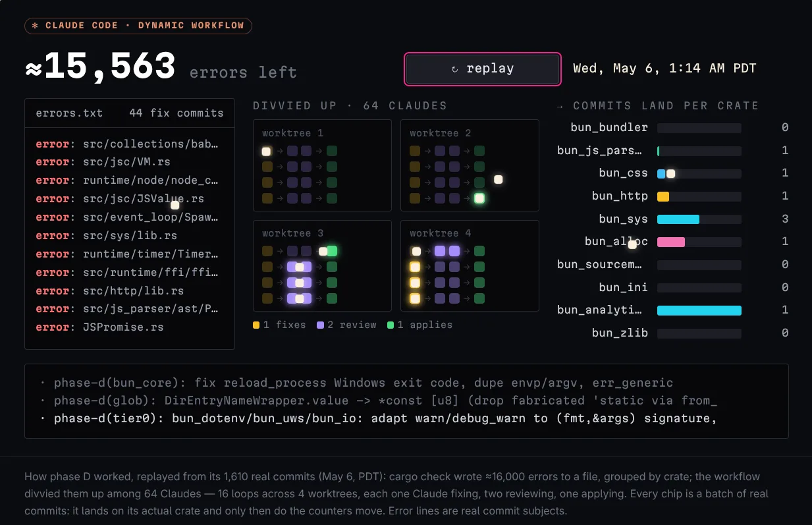The image size is (812, 525).
Task: Click the 44 fix commits count
Action: [x=176, y=113]
